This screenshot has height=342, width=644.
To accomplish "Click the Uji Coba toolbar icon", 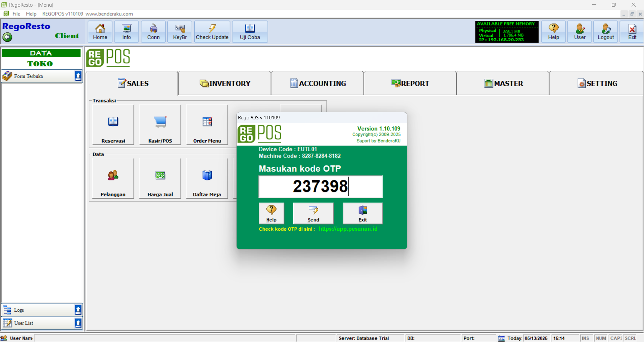I will (250, 32).
